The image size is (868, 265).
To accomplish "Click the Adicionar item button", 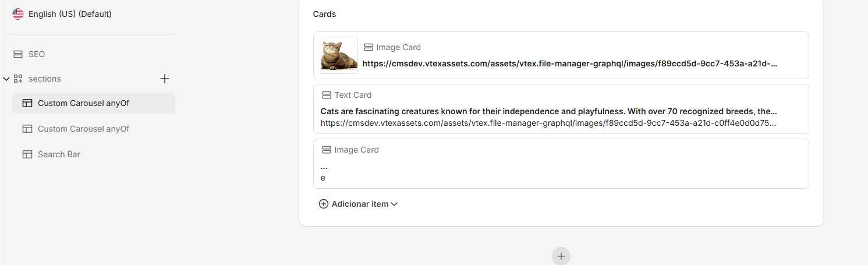I will click(x=359, y=204).
